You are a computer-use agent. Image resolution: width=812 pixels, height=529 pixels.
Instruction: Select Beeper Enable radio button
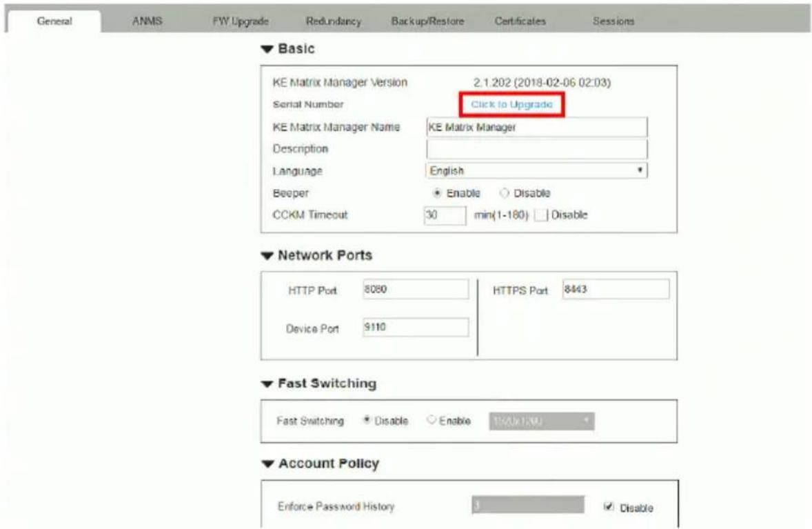point(437,193)
